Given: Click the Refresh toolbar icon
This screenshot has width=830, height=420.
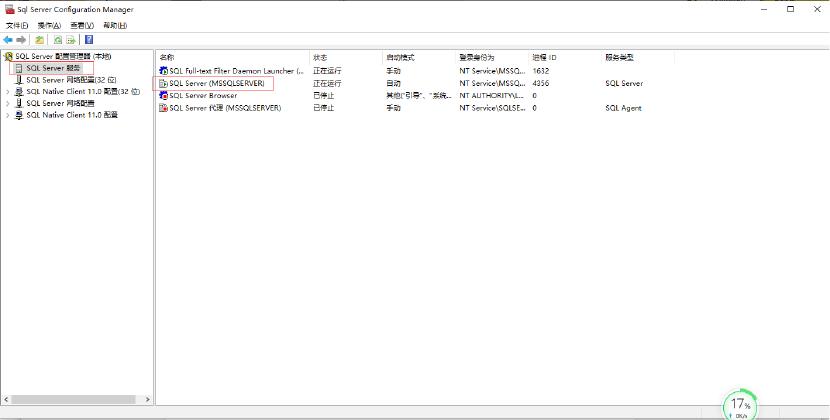Looking at the screenshot, I should [58, 40].
